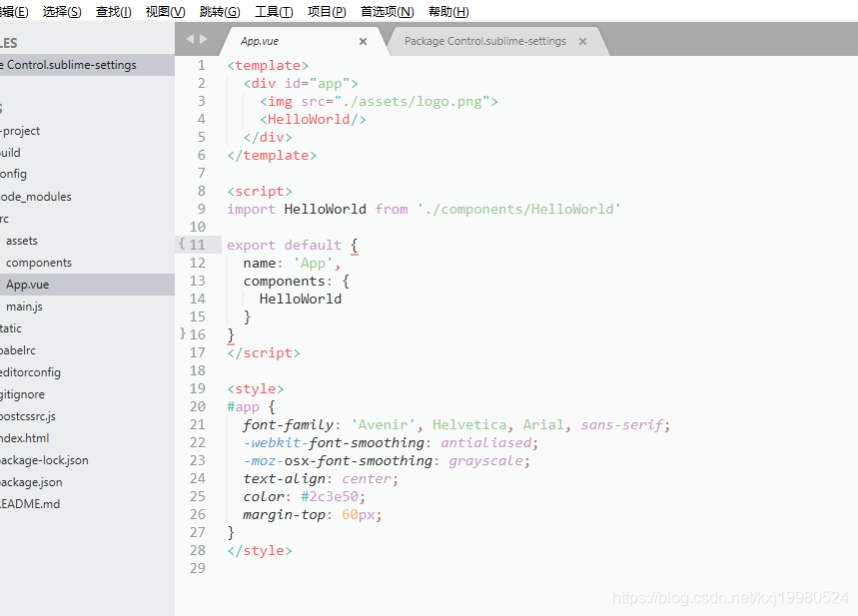Click the 'grayscale' value

pos(485,460)
